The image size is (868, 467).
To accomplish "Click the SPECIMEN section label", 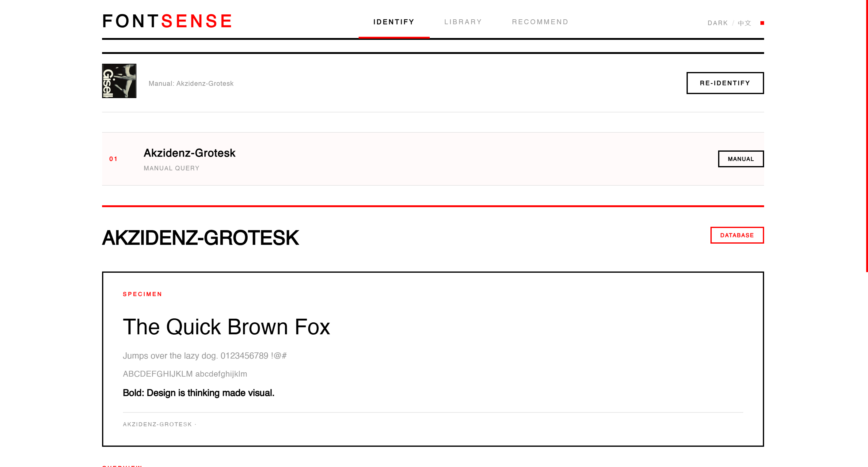I will coord(142,294).
